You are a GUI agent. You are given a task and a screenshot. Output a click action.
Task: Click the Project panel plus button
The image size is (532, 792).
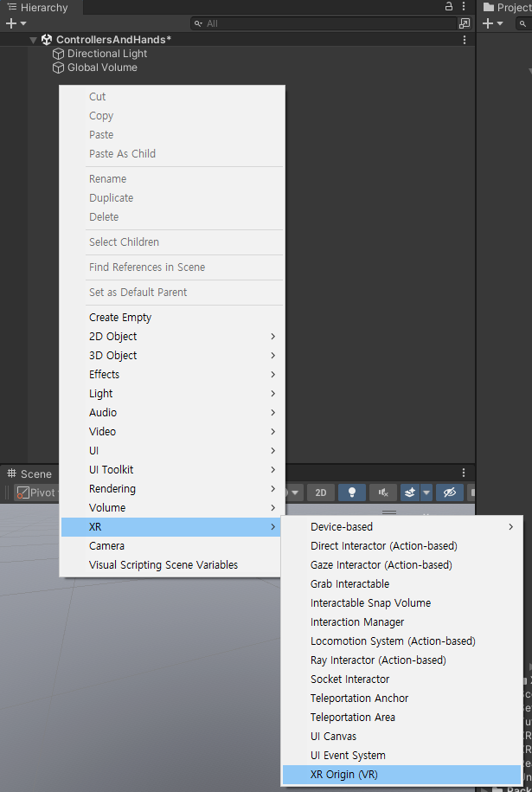click(488, 23)
